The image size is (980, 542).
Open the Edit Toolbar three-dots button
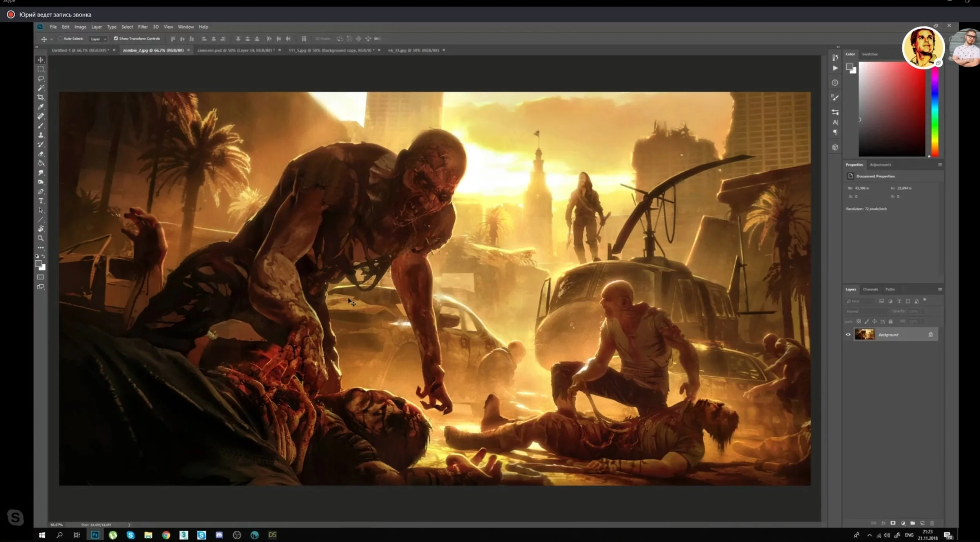point(41,248)
